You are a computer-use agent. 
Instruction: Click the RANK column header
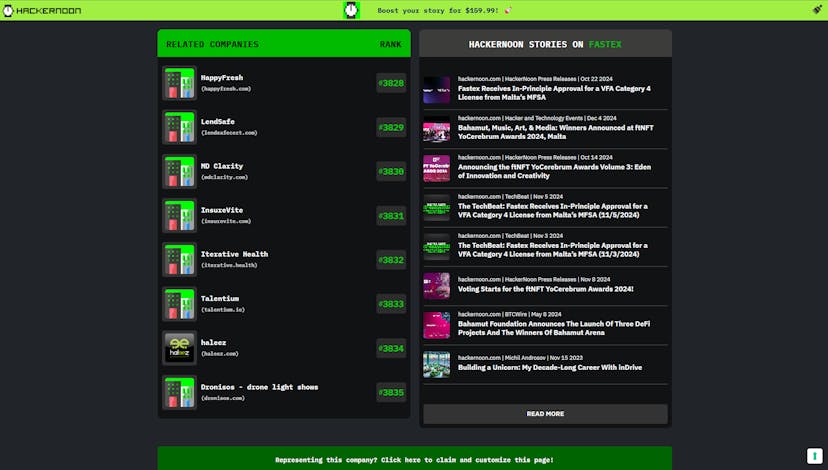(390, 44)
